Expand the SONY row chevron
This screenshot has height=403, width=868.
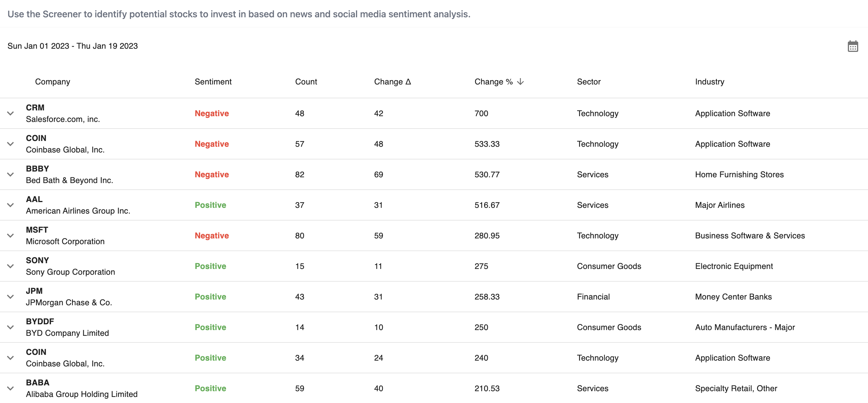point(10,266)
